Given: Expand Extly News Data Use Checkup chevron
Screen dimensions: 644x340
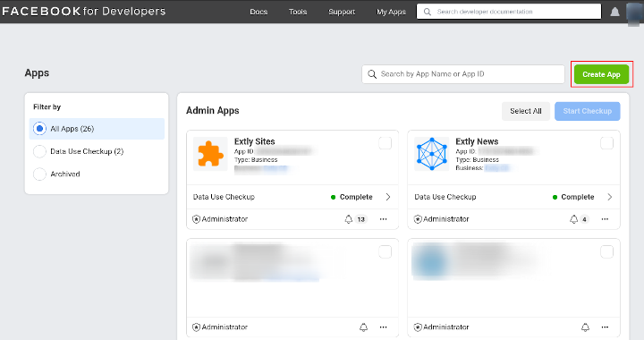Looking at the screenshot, I should tap(610, 197).
